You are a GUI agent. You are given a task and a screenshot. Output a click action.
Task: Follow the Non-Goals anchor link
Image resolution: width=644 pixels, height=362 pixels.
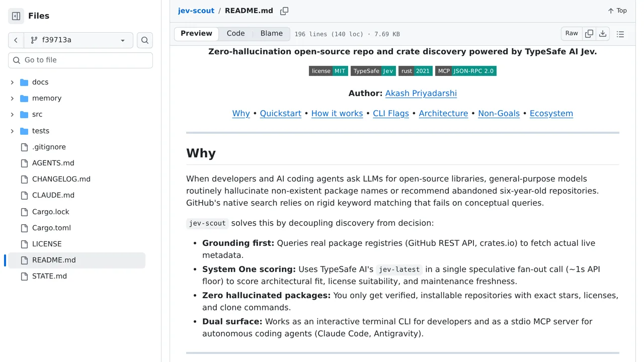point(499,113)
